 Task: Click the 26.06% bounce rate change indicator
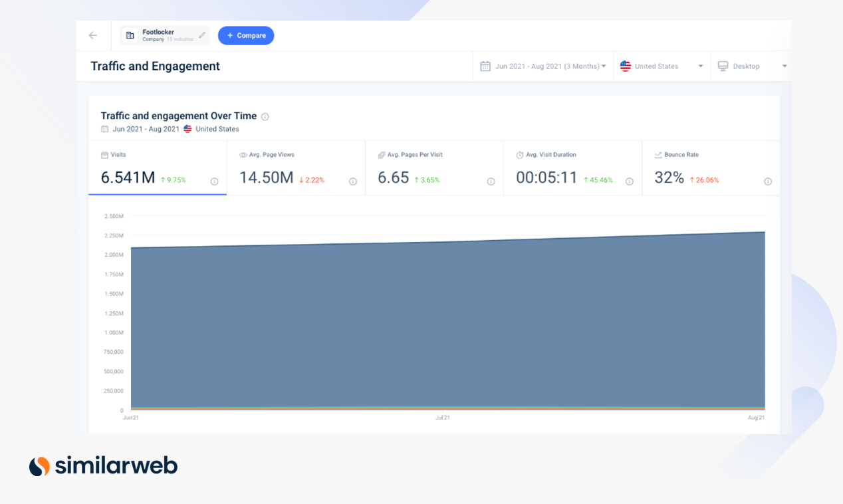[704, 180]
